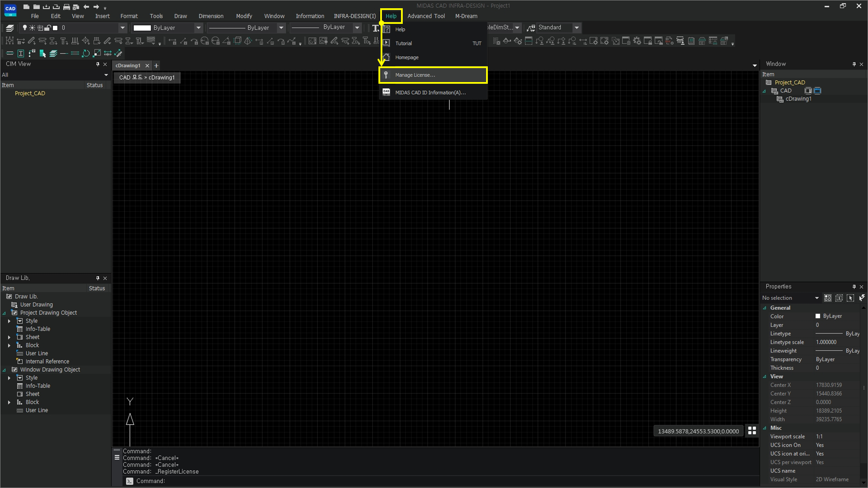Screen dimensions: 868x488
Task: Pin the Window panel
Action: [854, 64]
